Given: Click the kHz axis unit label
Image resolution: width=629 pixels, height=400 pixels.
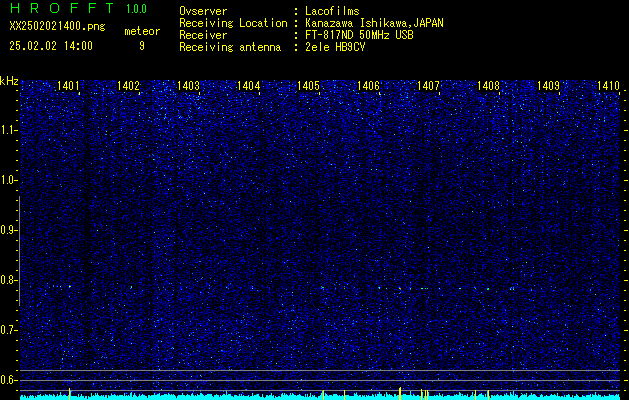Looking at the screenshot, I should (x=9, y=81).
